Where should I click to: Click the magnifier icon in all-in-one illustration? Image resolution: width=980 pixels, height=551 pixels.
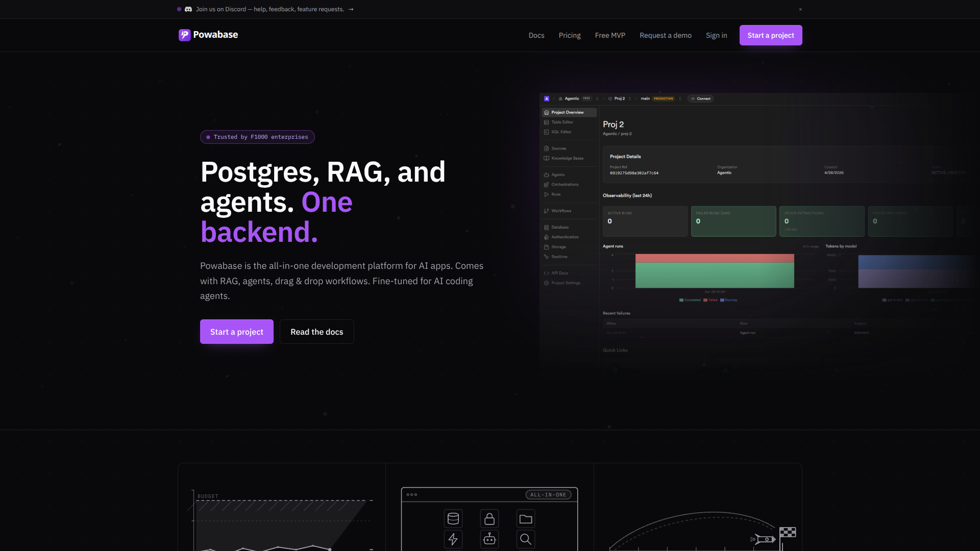coord(526,539)
